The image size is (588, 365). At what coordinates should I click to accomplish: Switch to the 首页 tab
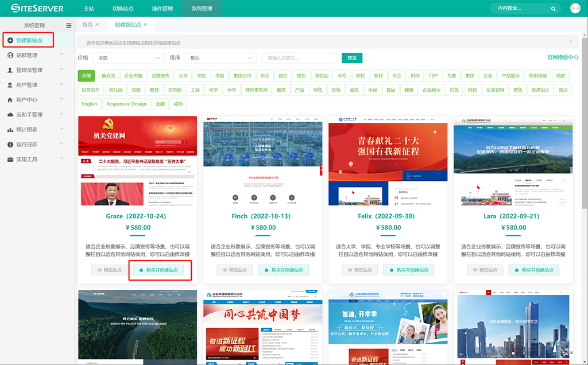click(87, 25)
